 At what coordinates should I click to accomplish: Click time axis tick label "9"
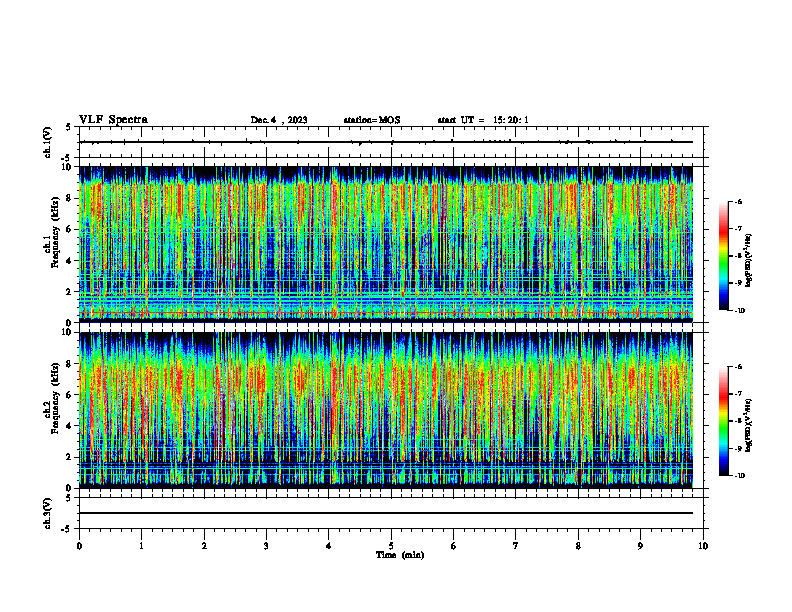pos(640,546)
